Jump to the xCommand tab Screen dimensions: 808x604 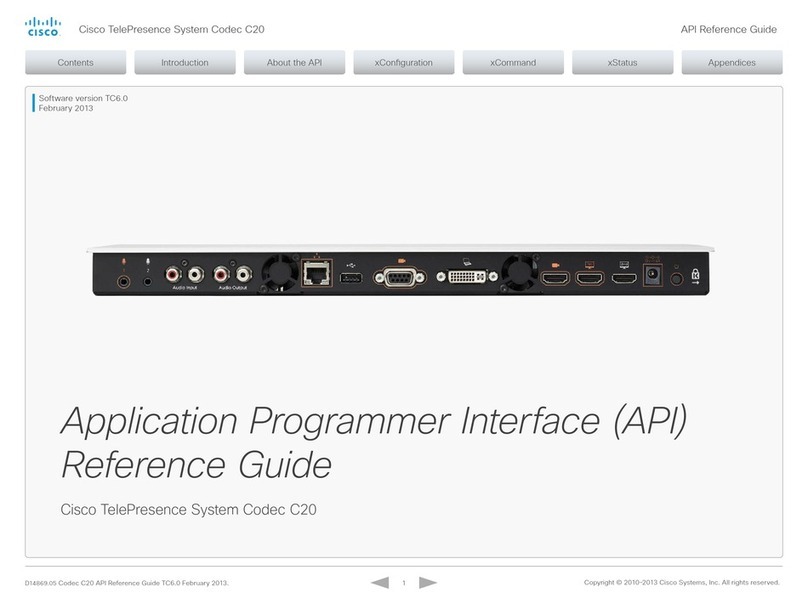[513, 63]
